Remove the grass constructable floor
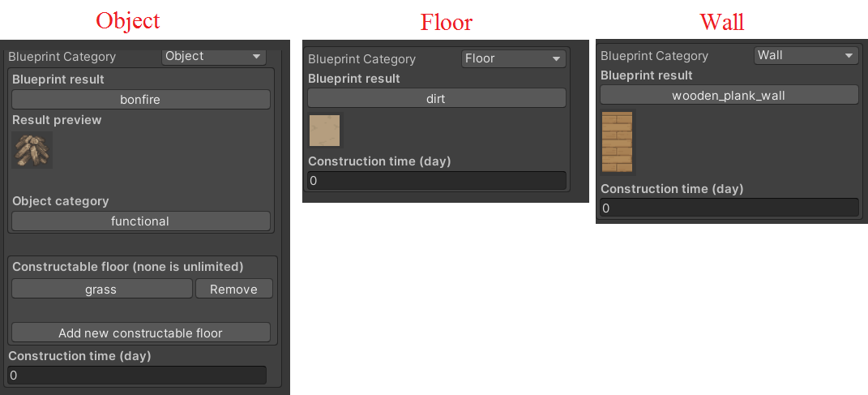Screen dimensions: 868x395 [233, 289]
